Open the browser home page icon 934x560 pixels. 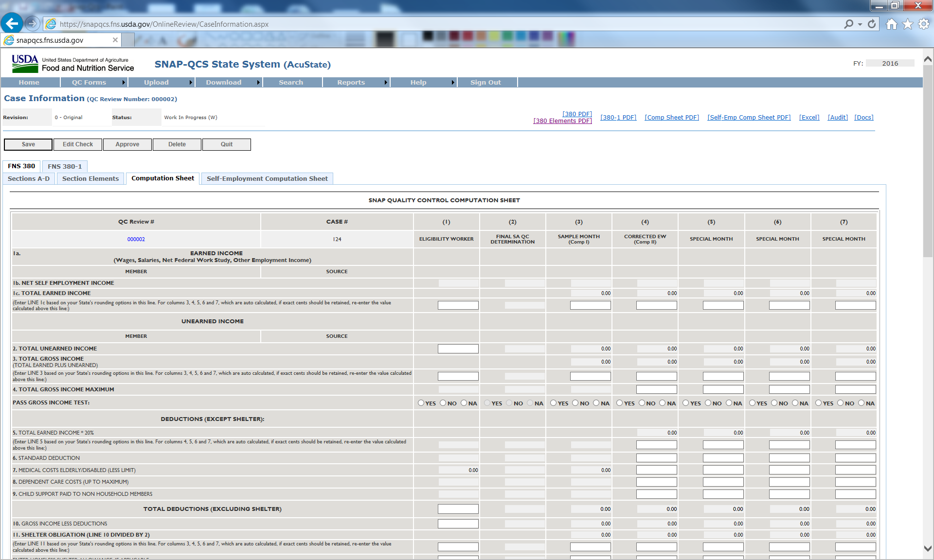891,24
